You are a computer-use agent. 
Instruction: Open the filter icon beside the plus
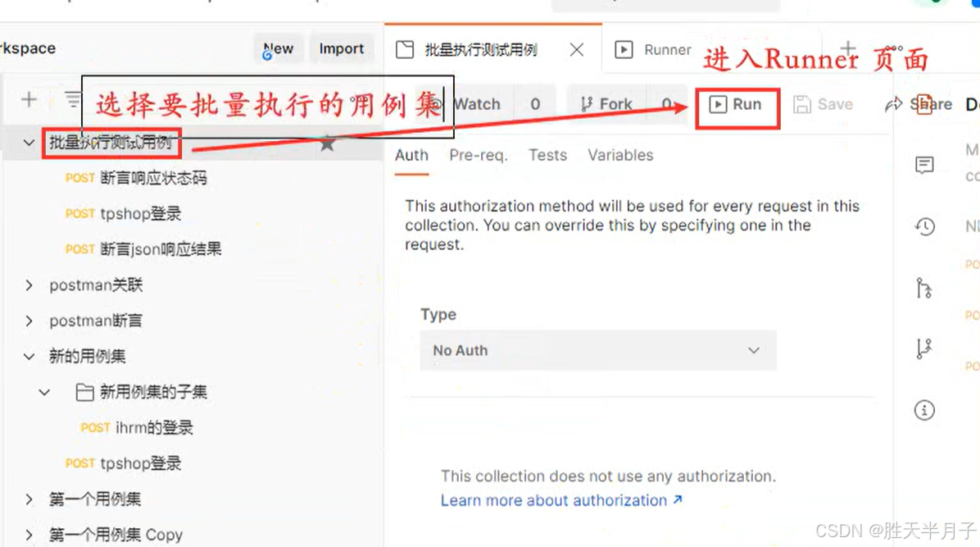click(72, 99)
